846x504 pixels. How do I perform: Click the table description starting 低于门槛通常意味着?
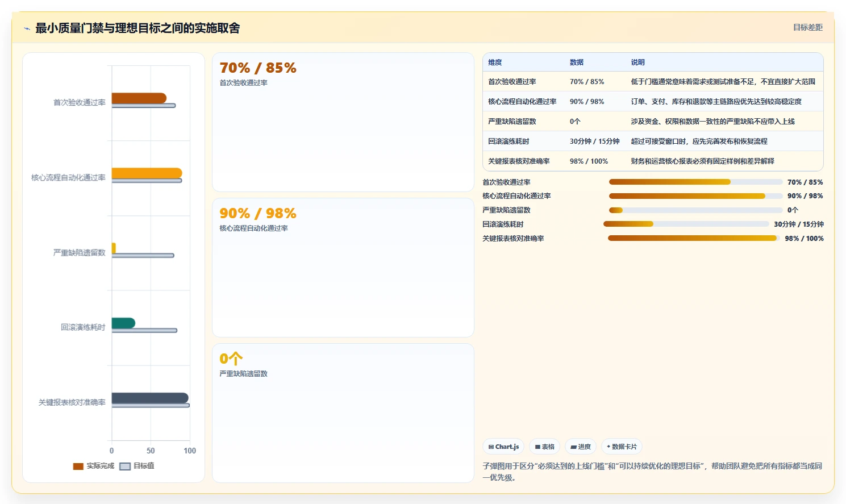tap(723, 82)
